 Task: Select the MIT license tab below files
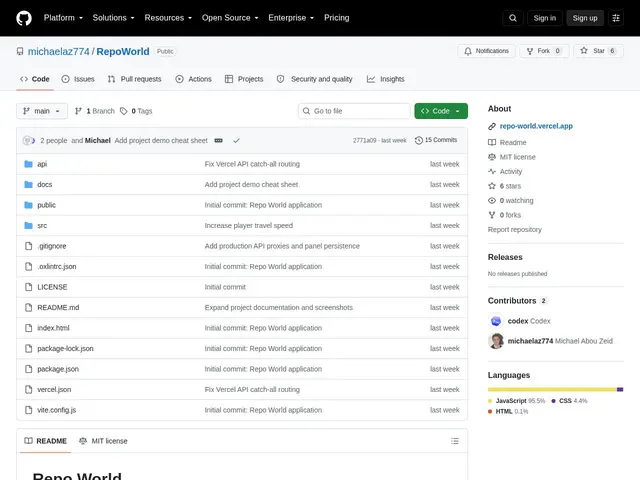click(x=103, y=441)
